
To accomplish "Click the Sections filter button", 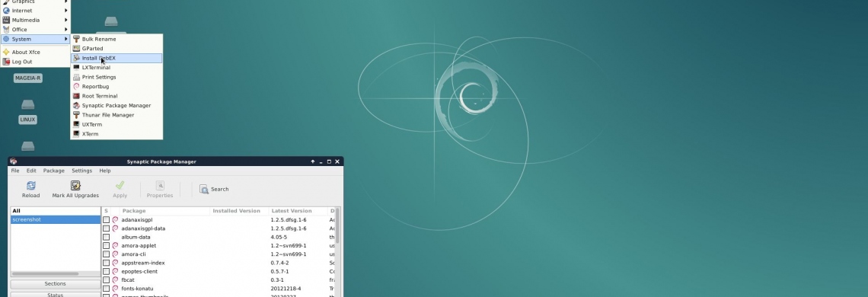I will pyautogui.click(x=56, y=284).
